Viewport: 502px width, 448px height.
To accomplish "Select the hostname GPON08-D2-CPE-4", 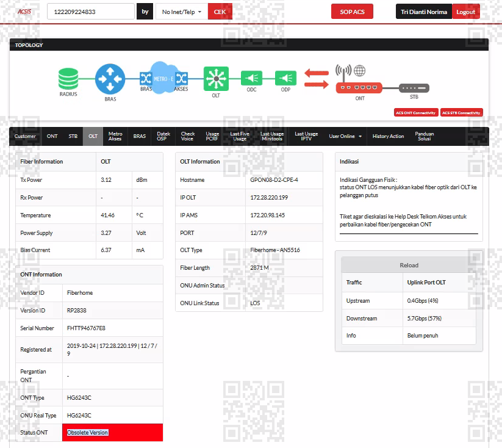I will point(274,180).
